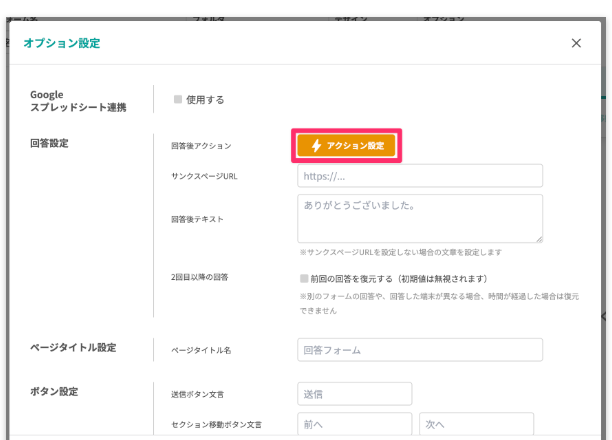Click the 回答後テキスト text area

[x=420, y=219]
